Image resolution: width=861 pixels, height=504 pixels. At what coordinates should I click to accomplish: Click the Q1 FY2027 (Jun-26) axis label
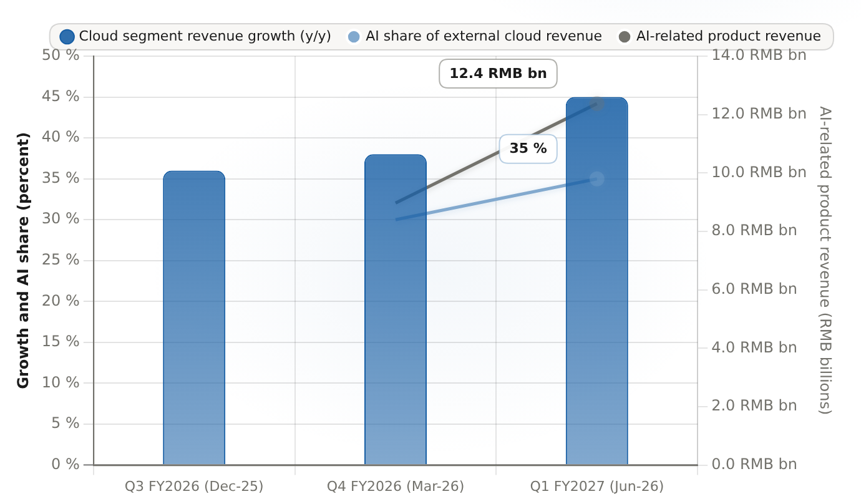(x=597, y=486)
